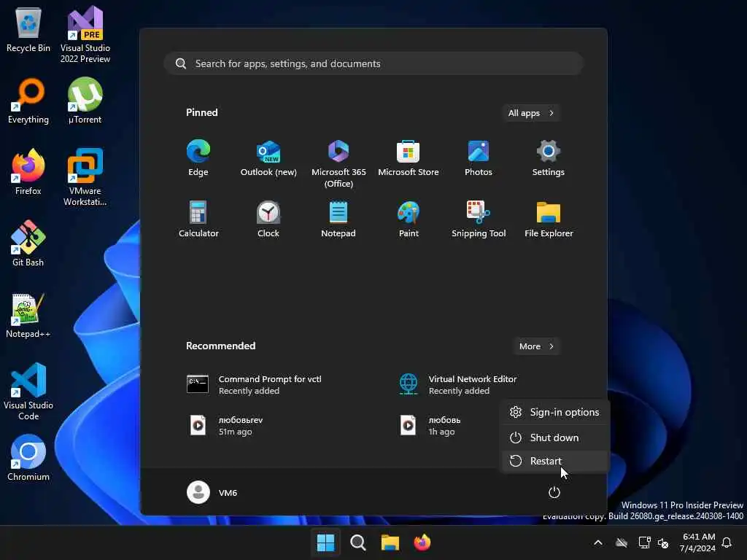
Task: Open the clock showing 6:41 AM
Action: pos(698,542)
